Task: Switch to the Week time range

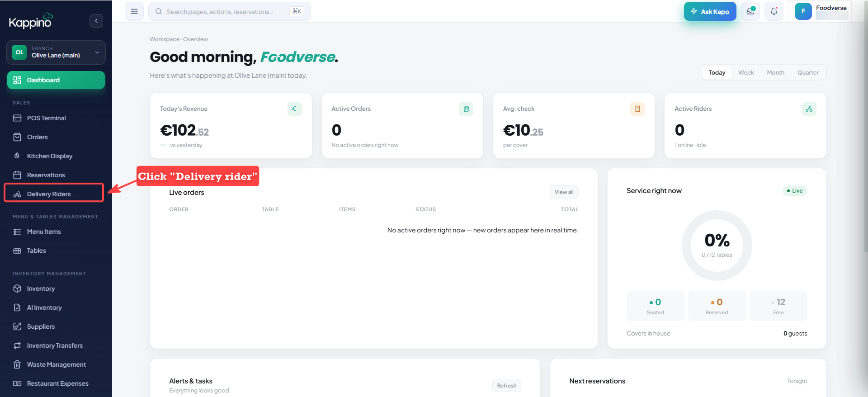Action: [x=746, y=72]
